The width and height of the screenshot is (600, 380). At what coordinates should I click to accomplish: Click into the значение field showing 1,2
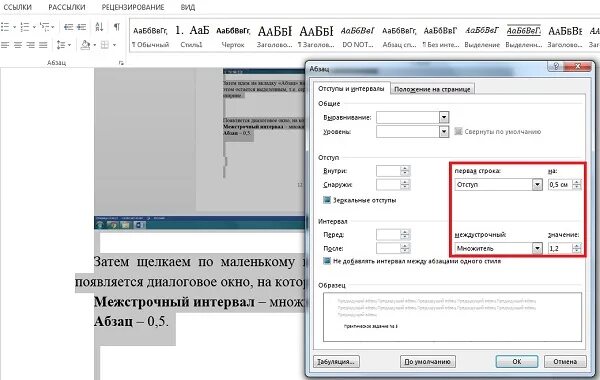point(560,248)
